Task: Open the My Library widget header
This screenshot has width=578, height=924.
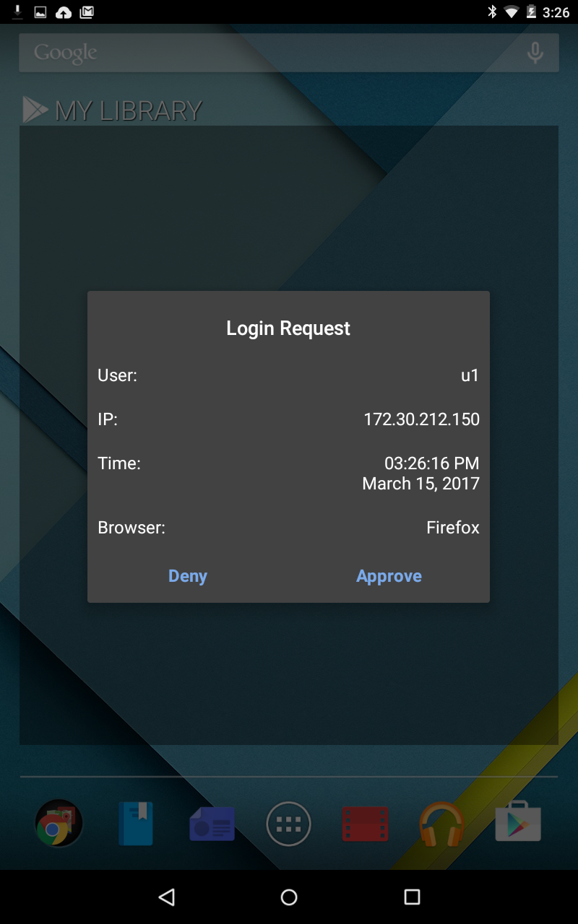Action: (113, 110)
